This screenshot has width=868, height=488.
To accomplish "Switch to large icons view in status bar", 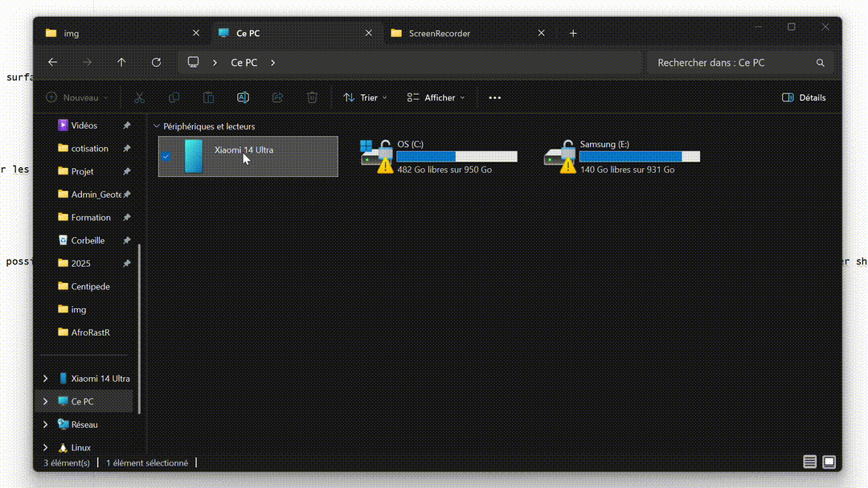I will click(829, 462).
